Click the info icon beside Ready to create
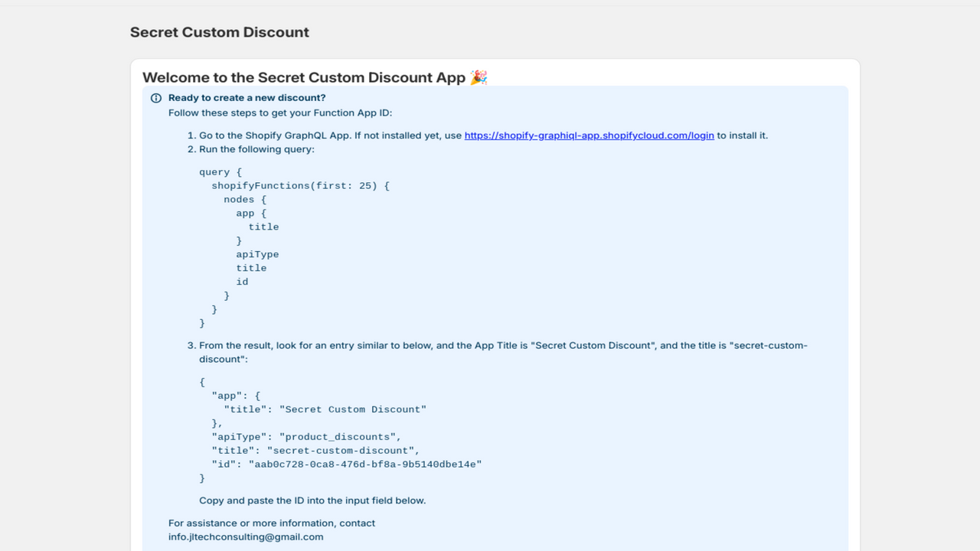Screen dimensions: 980x551 (156, 98)
